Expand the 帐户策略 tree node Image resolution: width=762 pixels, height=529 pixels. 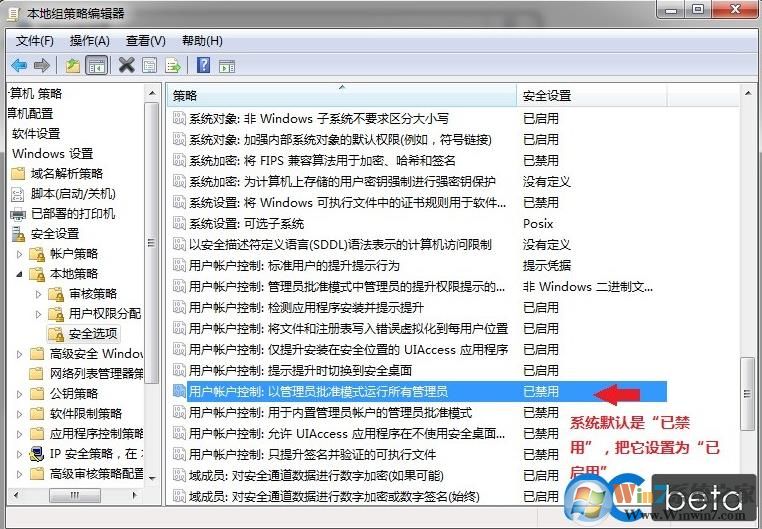[19, 254]
